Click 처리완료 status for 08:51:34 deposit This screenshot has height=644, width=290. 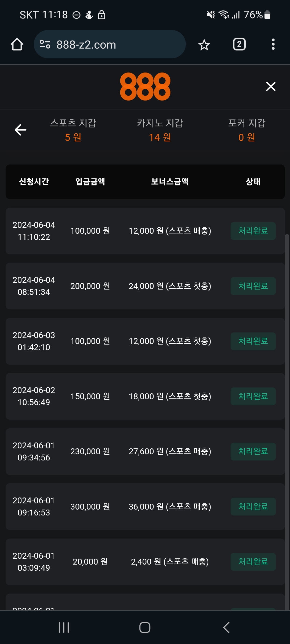tap(253, 286)
